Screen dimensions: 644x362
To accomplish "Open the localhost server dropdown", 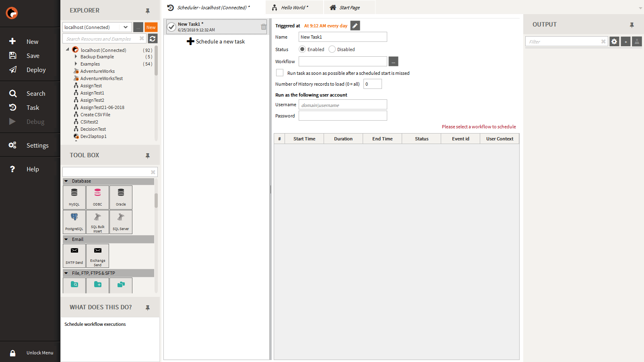I will pos(126,27).
